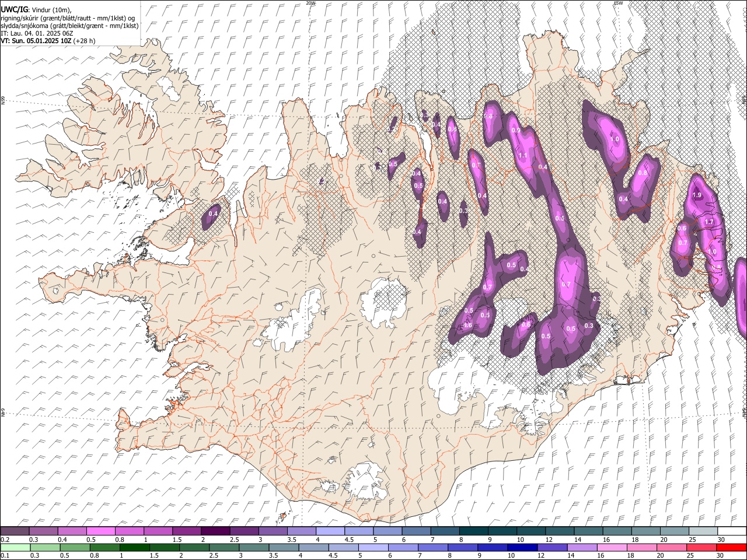Select lower scale swatch labeled 18, pink
The width and height of the screenshot is (747, 560).
pyautogui.click(x=642, y=547)
